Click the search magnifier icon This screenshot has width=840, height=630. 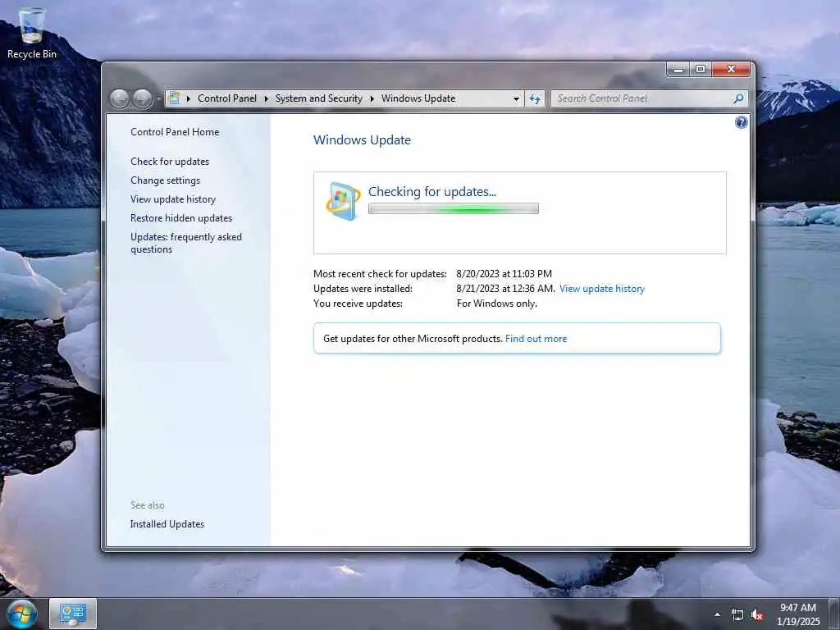click(x=739, y=98)
